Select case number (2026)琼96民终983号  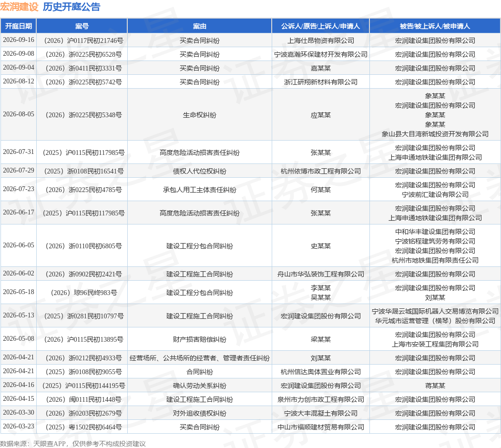pos(84,293)
